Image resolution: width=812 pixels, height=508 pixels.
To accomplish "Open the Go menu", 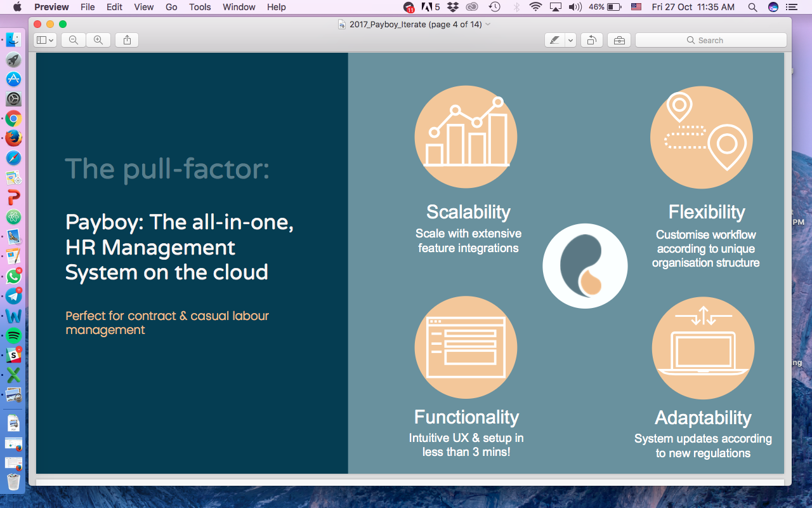I will click(x=171, y=7).
